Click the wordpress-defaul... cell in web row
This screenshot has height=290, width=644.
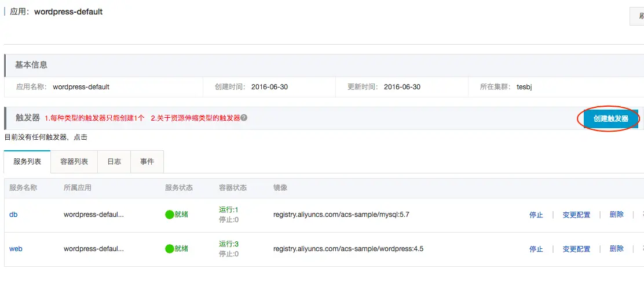click(x=94, y=249)
